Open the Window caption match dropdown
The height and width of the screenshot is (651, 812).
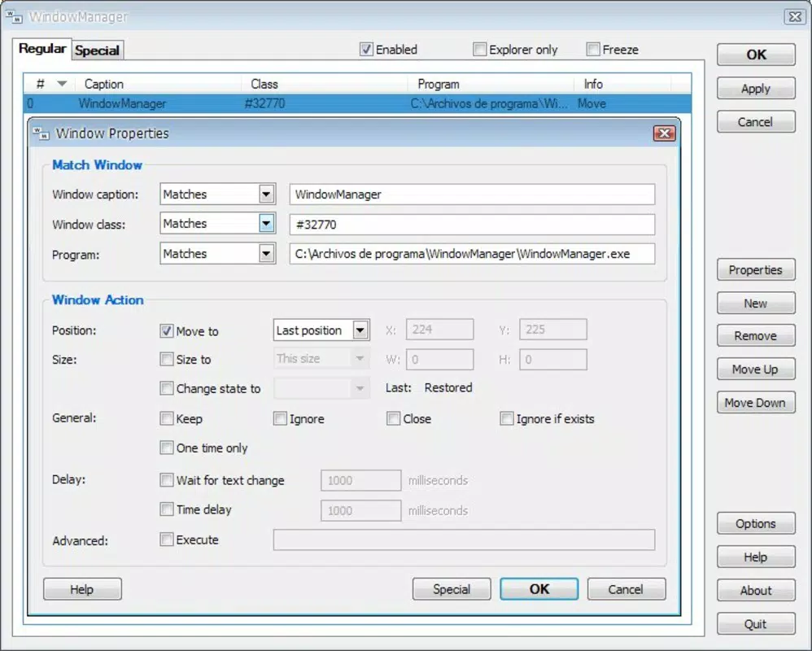pos(266,194)
